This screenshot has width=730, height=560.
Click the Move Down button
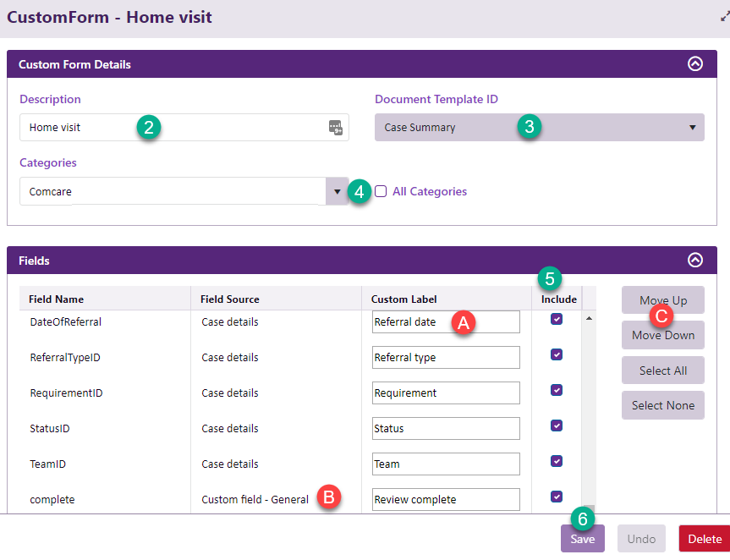click(663, 336)
